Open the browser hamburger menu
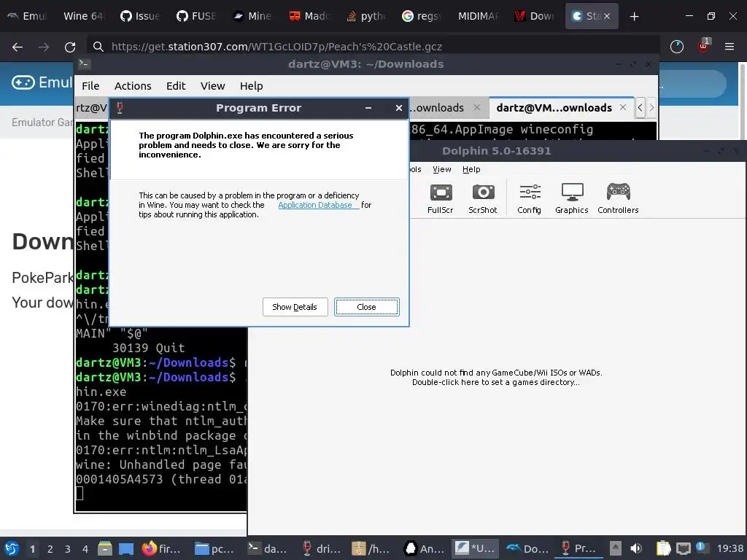The width and height of the screenshot is (747, 560). click(x=729, y=47)
